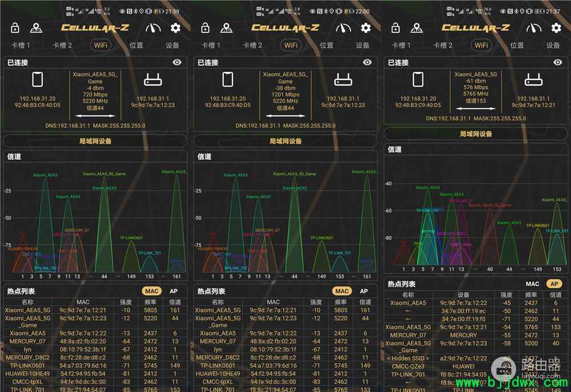Tap the 强度 column header in the 21:59 hotspot list
The image size is (571, 392).
pyautogui.click(x=126, y=302)
